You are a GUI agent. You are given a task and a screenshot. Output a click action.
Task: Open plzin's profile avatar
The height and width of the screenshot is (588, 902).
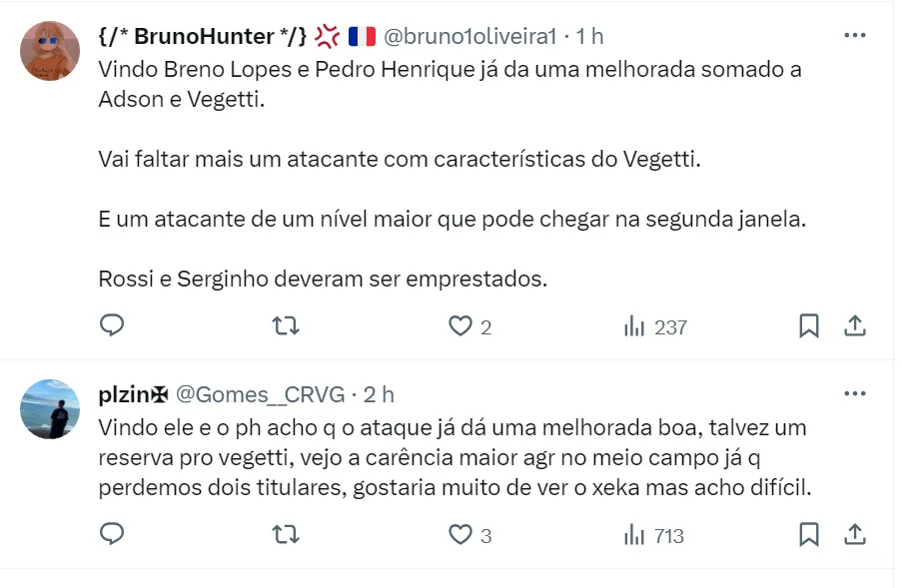point(50,408)
